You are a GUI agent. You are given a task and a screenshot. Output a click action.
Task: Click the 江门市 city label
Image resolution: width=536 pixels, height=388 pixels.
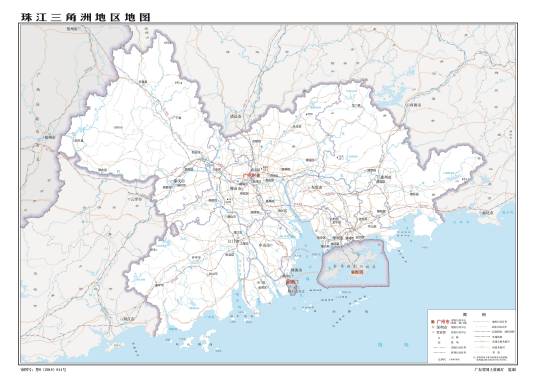click(234, 241)
